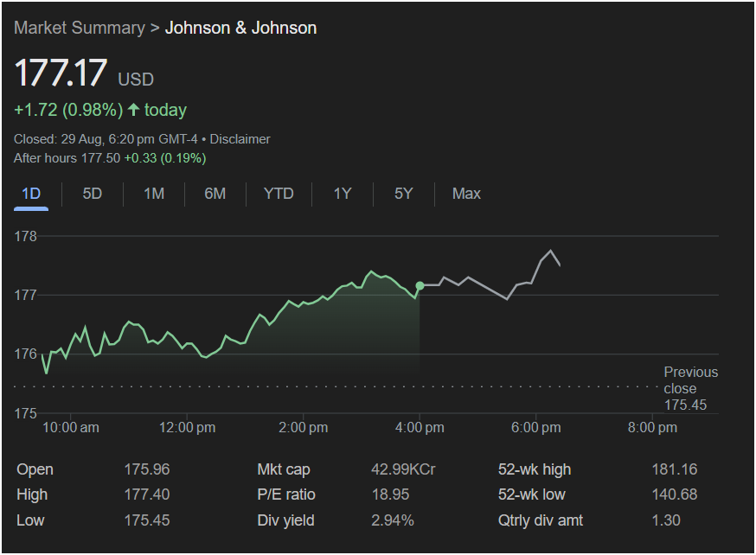View the 1Y chart range
The width and height of the screenshot is (756, 555).
[x=343, y=194]
